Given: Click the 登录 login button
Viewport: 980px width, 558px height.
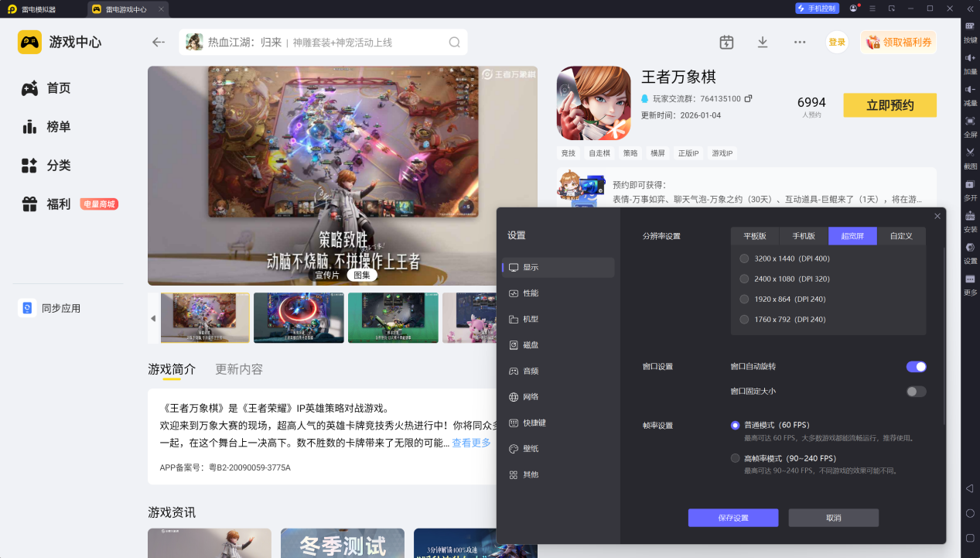Looking at the screenshot, I should click(x=837, y=42).
